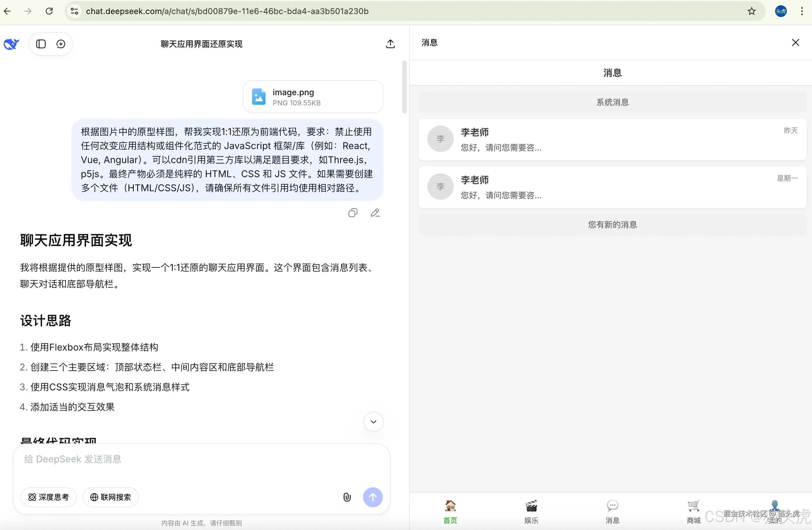Start a new chat via plus icon
Image resolution: width=812 pixels, height=530 pixels.
61,44
